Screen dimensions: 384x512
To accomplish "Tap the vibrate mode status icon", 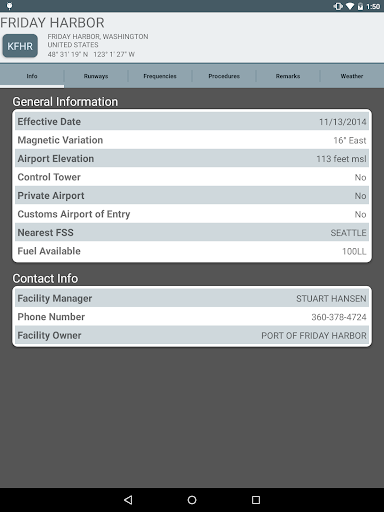I will click(338, 6).
